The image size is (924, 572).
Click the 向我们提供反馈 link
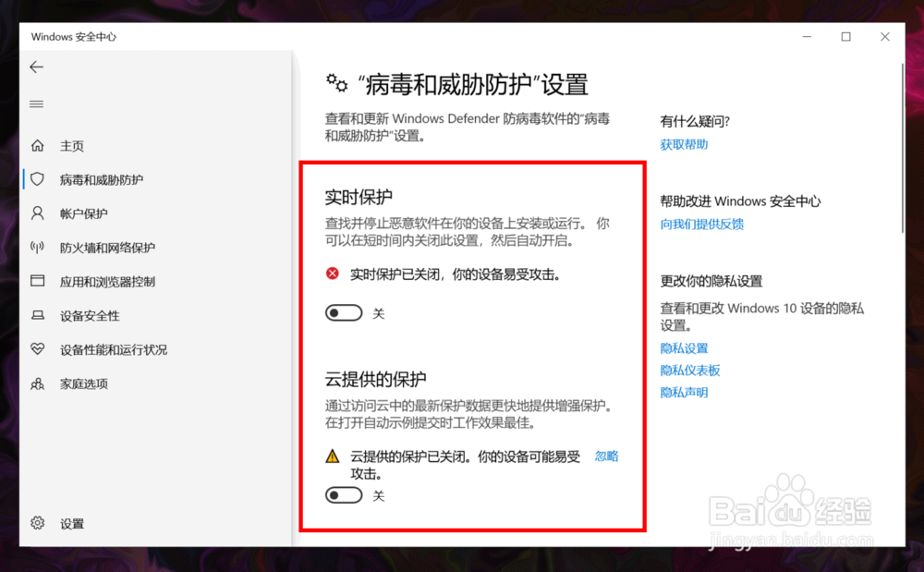(x=702, y=224)
